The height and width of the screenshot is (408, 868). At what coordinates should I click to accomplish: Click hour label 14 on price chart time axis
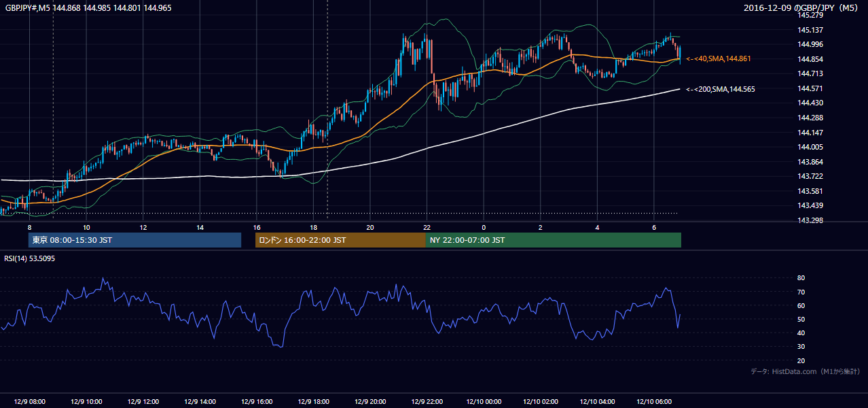click(200, 227)
